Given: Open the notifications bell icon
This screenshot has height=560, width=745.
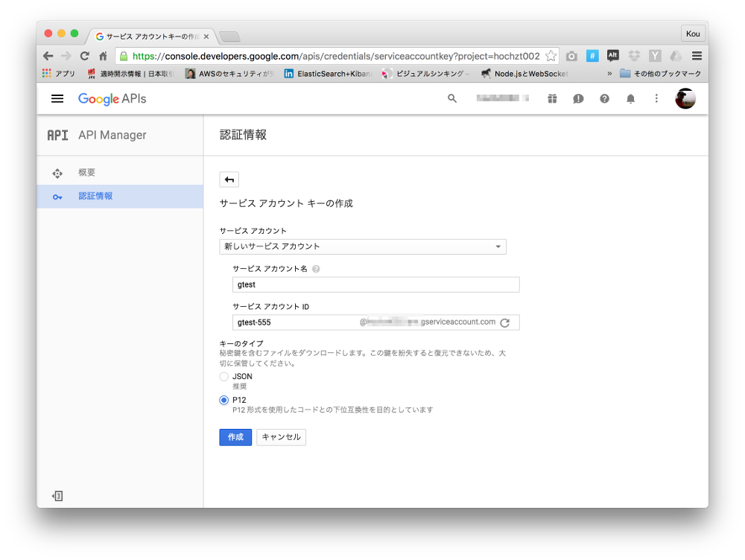Looking at the screenshot, I should tap(630, 98).
